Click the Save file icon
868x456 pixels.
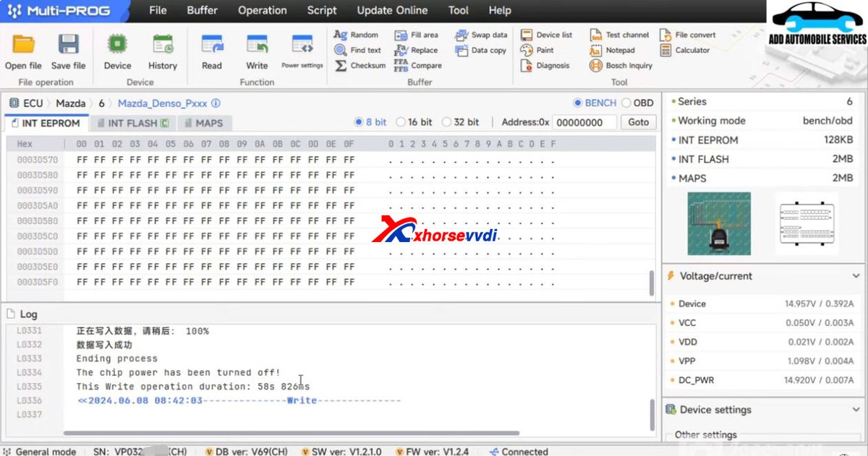tap(69, 45)
